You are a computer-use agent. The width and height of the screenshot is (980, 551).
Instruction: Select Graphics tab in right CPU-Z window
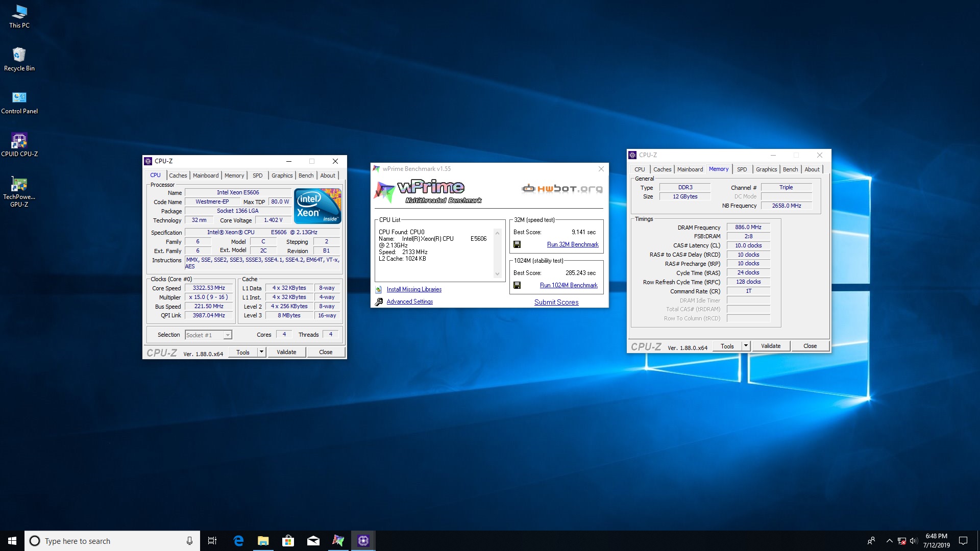click(x=766, y=169)
